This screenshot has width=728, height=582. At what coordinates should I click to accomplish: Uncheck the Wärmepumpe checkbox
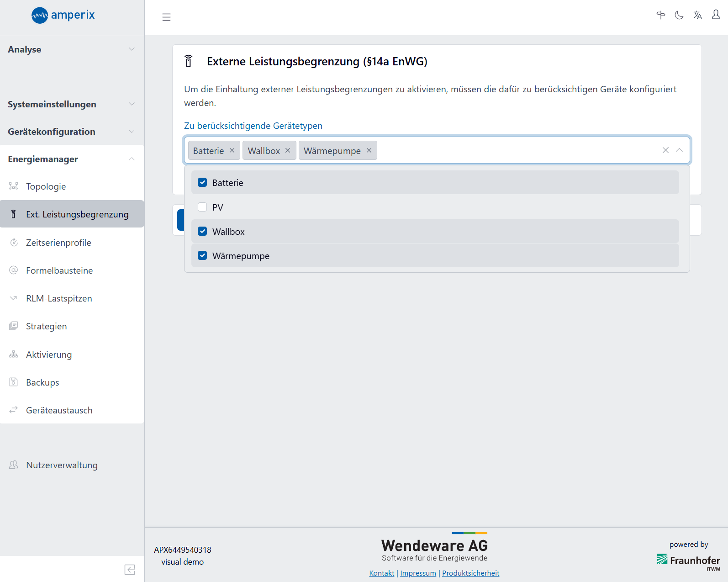coord(202,256)
